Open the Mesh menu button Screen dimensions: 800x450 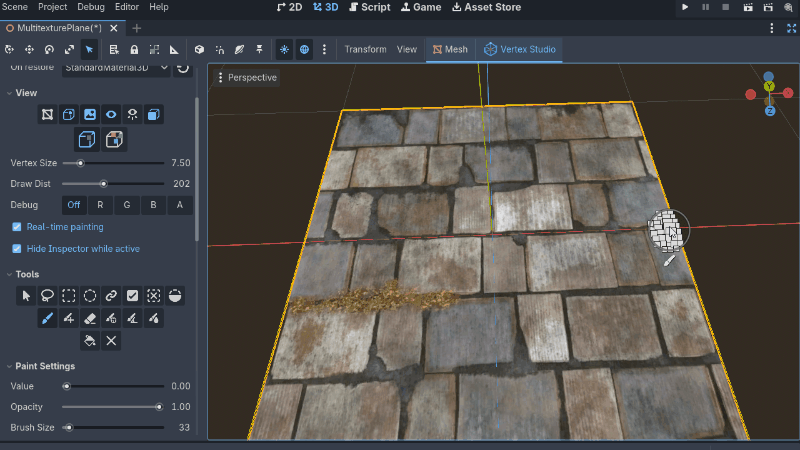[x=450, y=49]
